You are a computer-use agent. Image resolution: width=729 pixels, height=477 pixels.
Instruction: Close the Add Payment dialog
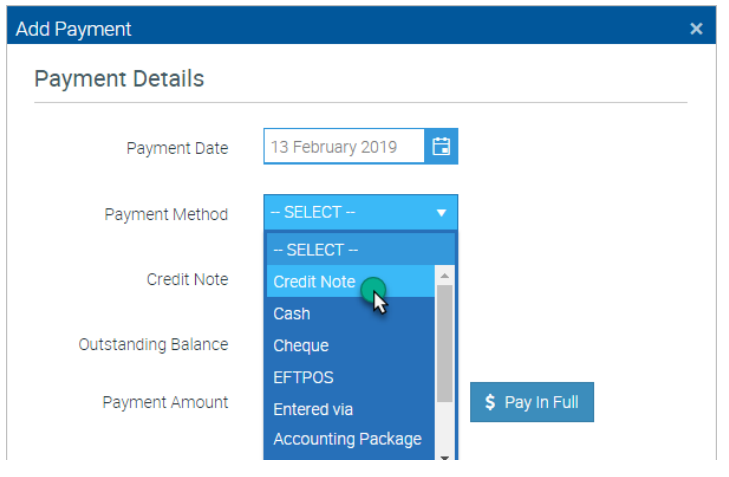[696, 29]
